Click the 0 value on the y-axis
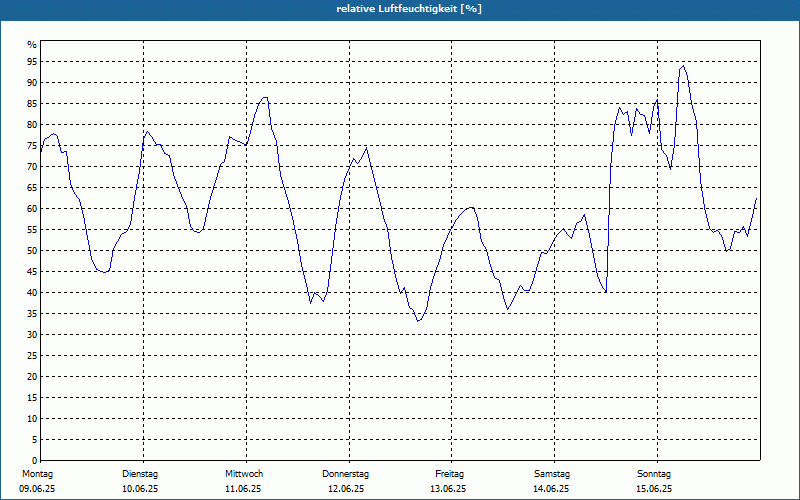The height and width of the screenshot is (500, 800). 34,461
